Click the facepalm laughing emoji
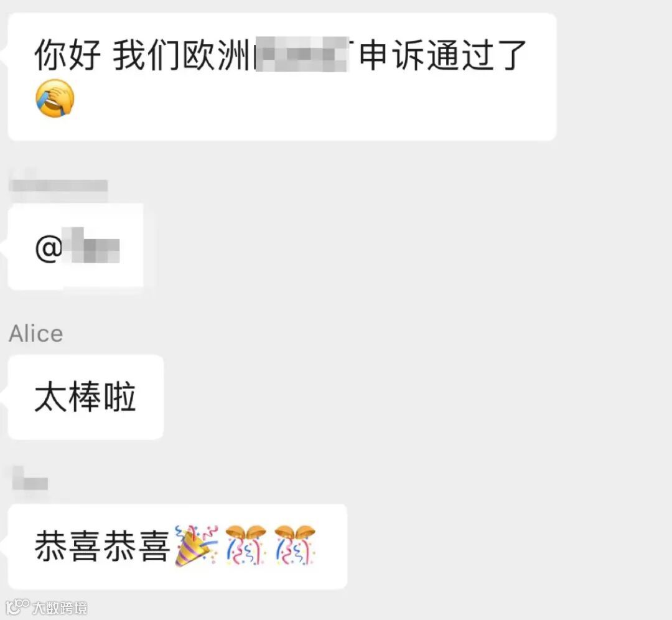The image size is (672, 620). click(x=55, y=98)
